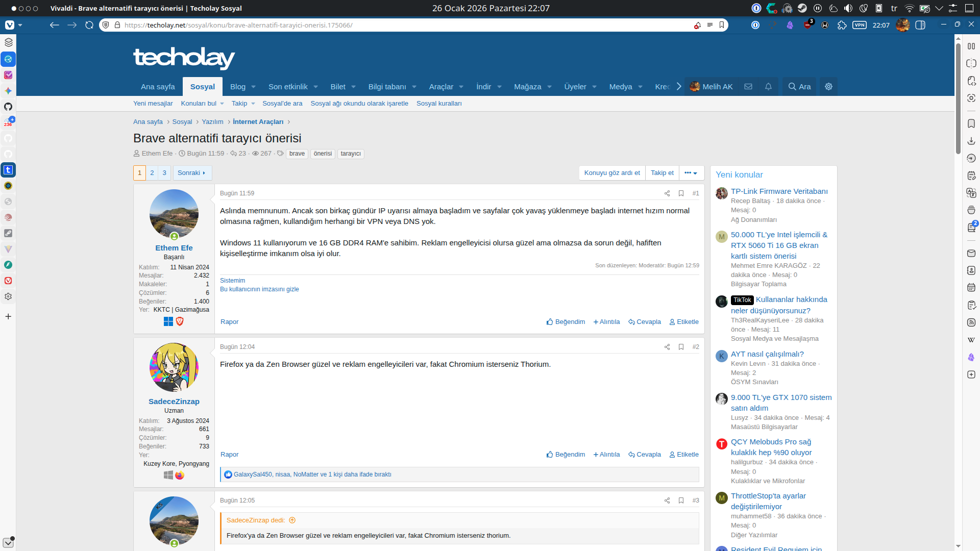Share post #2 with the share icon
The image size is (980, 551).
(667, 347)
